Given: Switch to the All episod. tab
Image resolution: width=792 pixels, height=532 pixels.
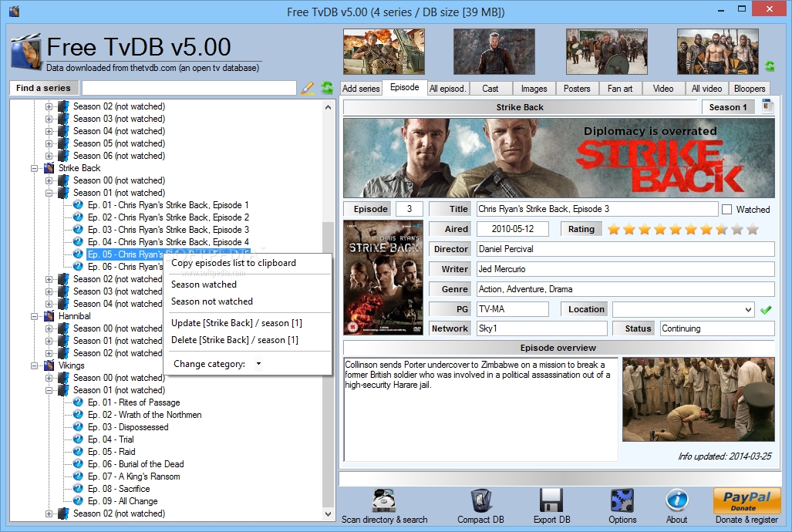Looking at the screenshot, I should [x=447, y=89].
